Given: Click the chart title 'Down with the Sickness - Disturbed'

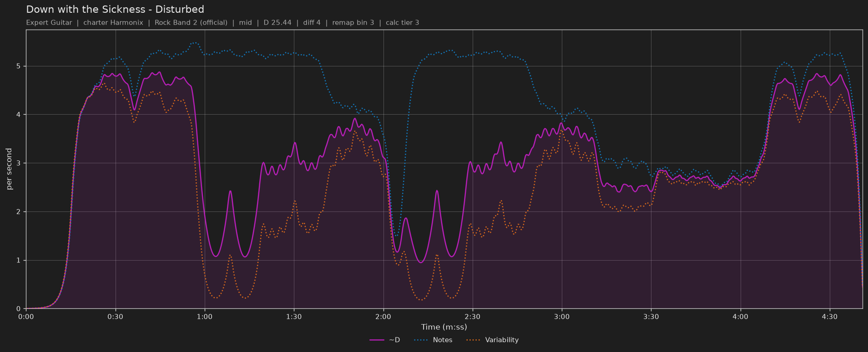Looking at the screenshot, I should 115,10.
